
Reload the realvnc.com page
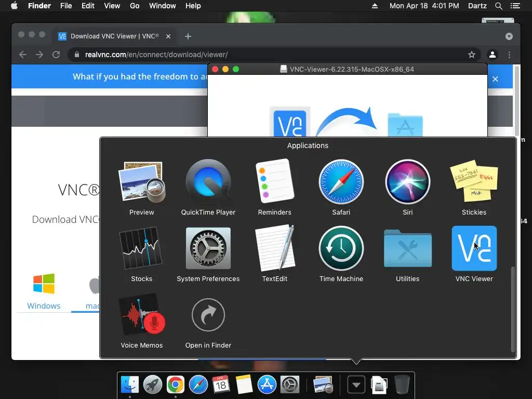56,55
